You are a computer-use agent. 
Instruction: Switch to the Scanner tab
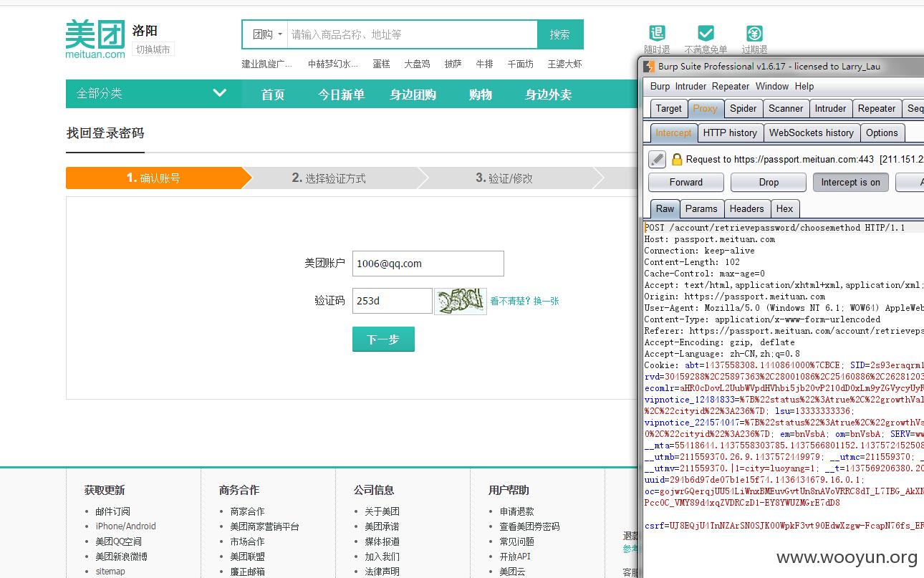click(786, 108)
